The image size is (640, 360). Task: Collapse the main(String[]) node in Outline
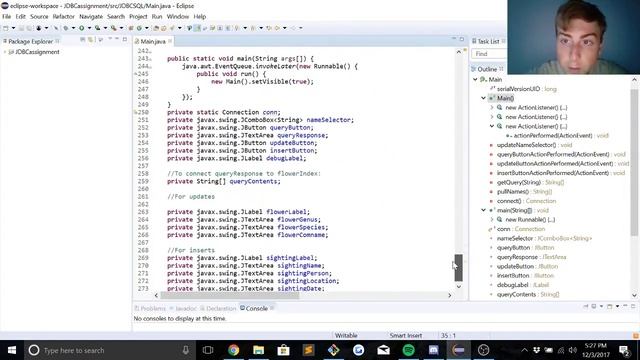click(484, 210)
